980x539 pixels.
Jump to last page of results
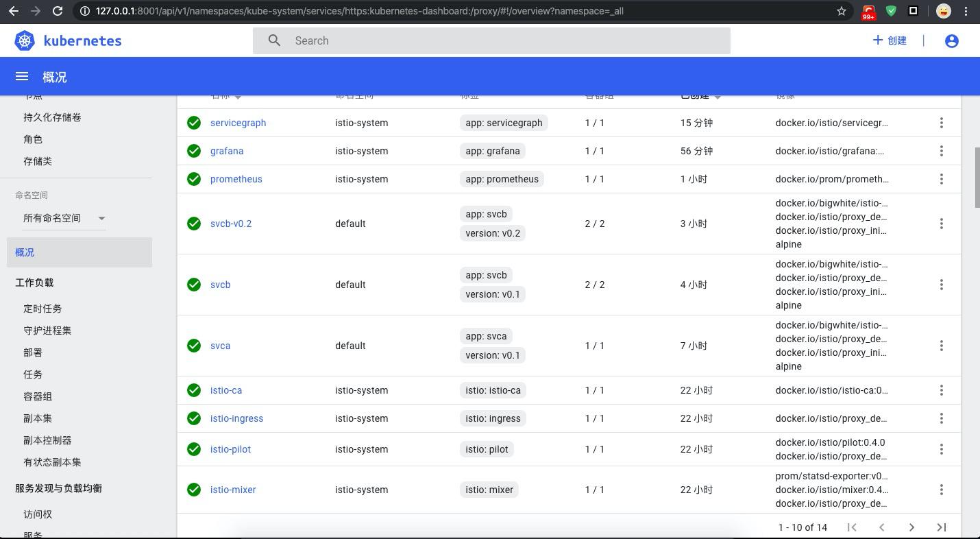[942, 527]
